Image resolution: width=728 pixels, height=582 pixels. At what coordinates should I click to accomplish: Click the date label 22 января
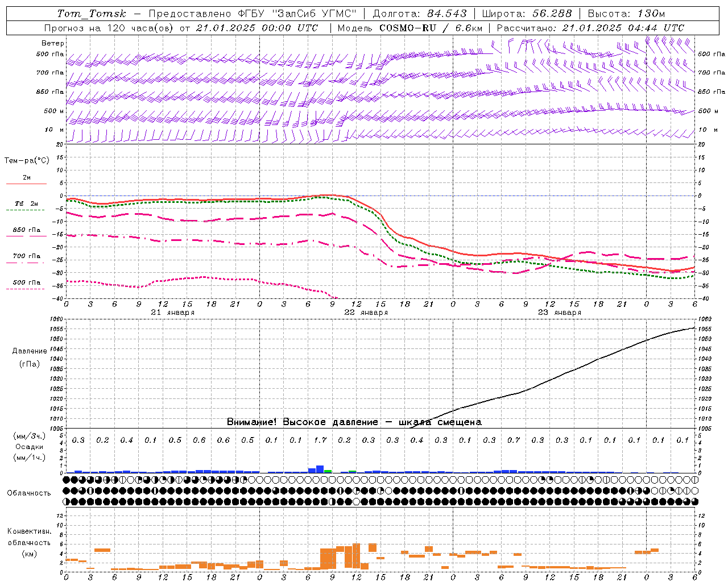[366, 313]
